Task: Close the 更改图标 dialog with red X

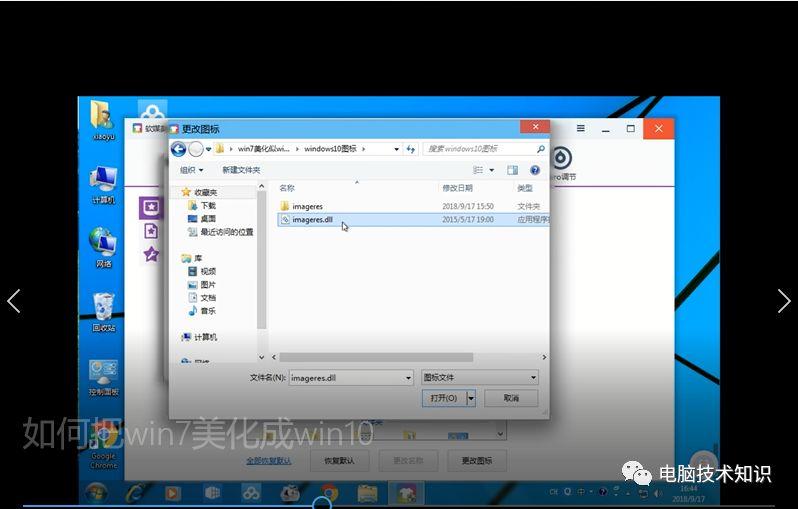Action: [535, 127]
